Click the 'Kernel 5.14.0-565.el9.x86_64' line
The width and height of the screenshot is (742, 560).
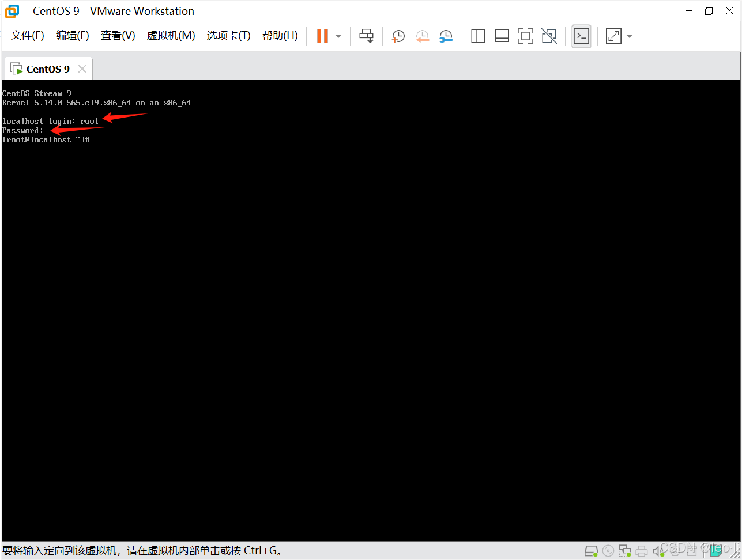pyautogui.click(x=96, y=103)
